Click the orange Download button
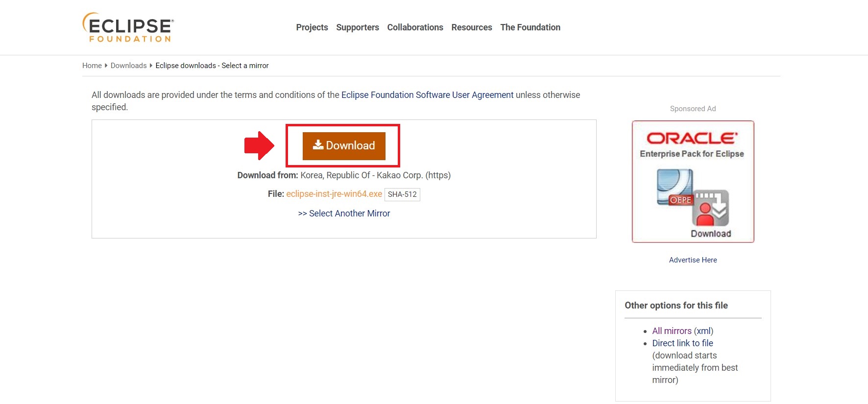The image size is (868, 404). 344,146
